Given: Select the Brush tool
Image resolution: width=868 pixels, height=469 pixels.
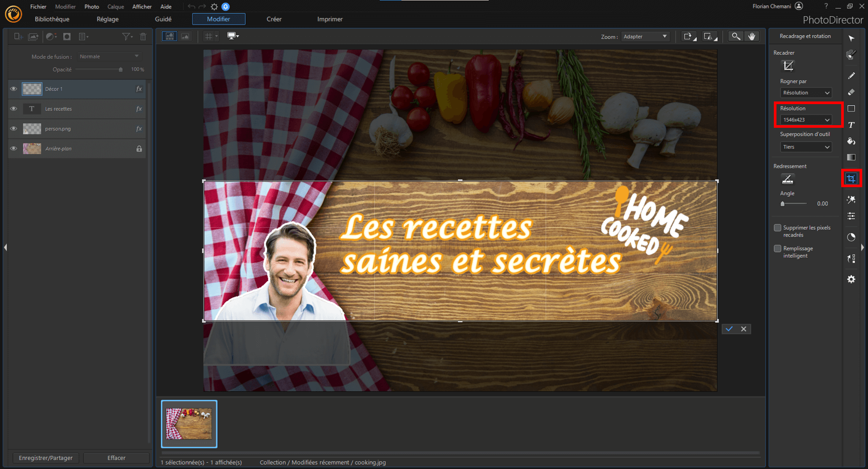Looking at the screenshot, I should pyautogui.click(x=851, y=76).
